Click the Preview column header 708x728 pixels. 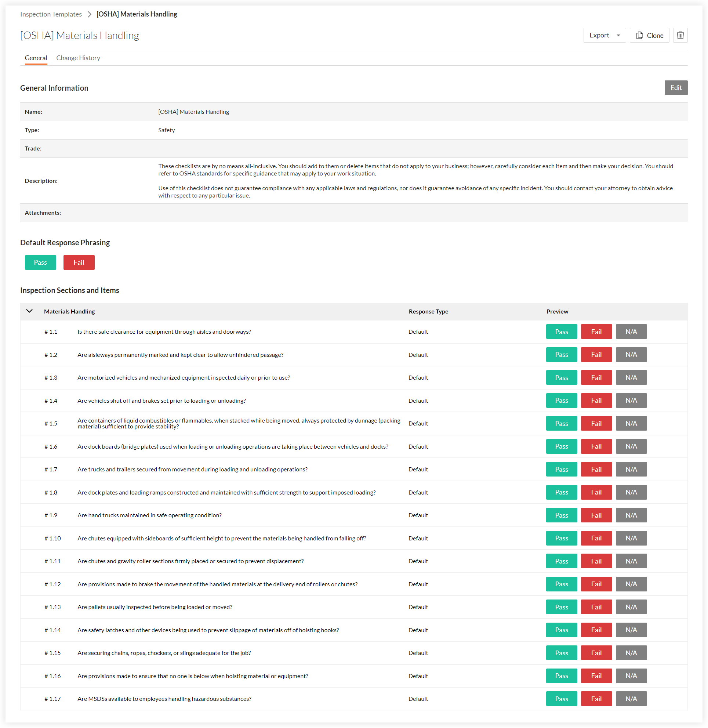[x=557, y=311]
